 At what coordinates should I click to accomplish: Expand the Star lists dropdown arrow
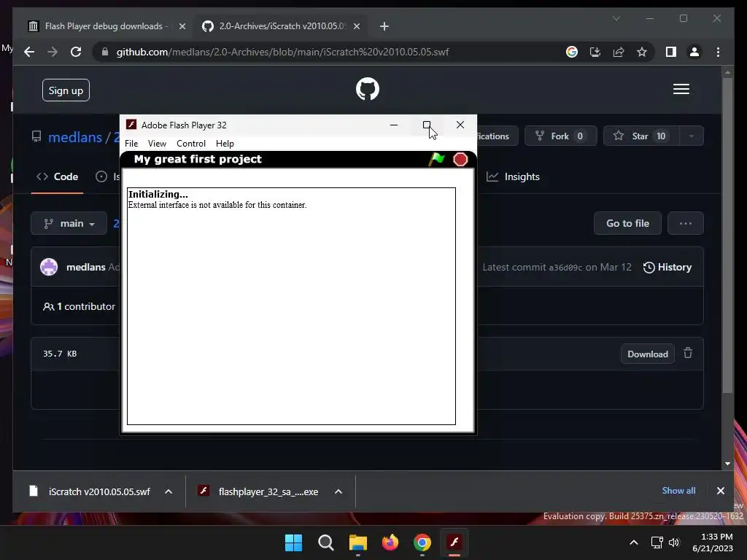[692, 136]
